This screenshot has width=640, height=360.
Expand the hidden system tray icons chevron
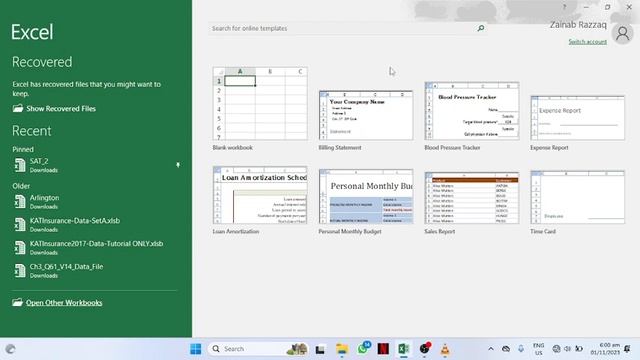(491, 349)
